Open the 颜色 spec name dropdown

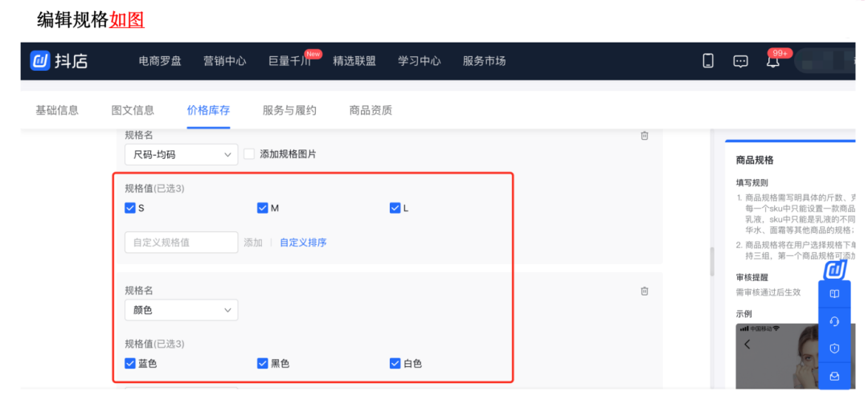click(182, 310)
